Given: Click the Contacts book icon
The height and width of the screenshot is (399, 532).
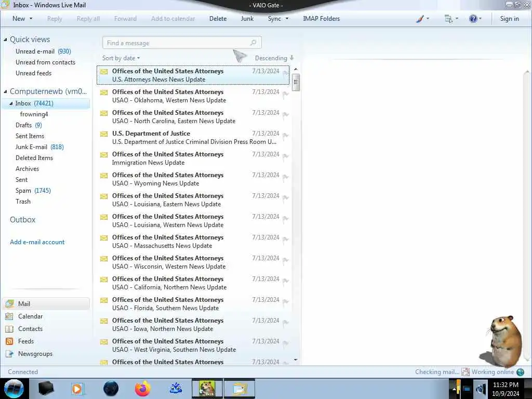Looking at the screenshot, I should coord(9,329).
